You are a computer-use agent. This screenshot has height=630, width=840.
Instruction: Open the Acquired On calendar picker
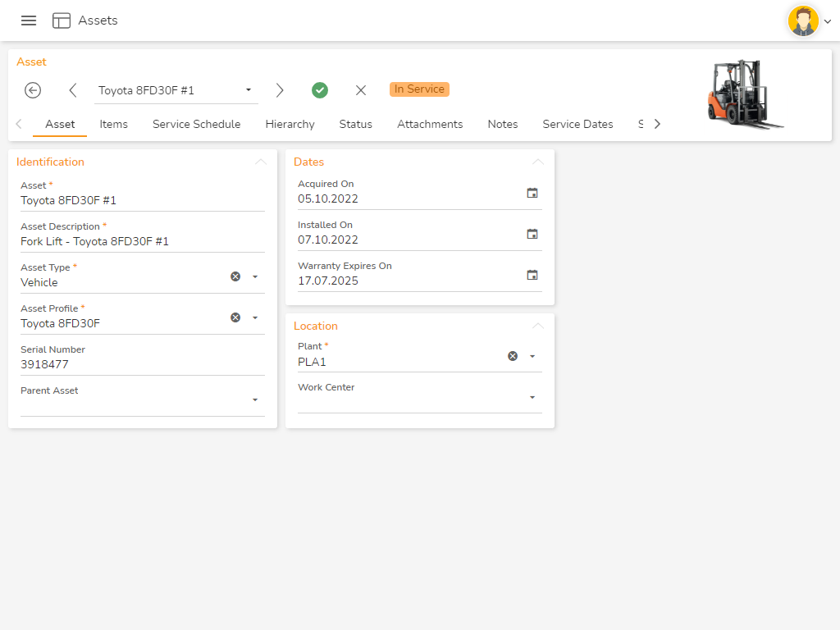coord(532,193)
